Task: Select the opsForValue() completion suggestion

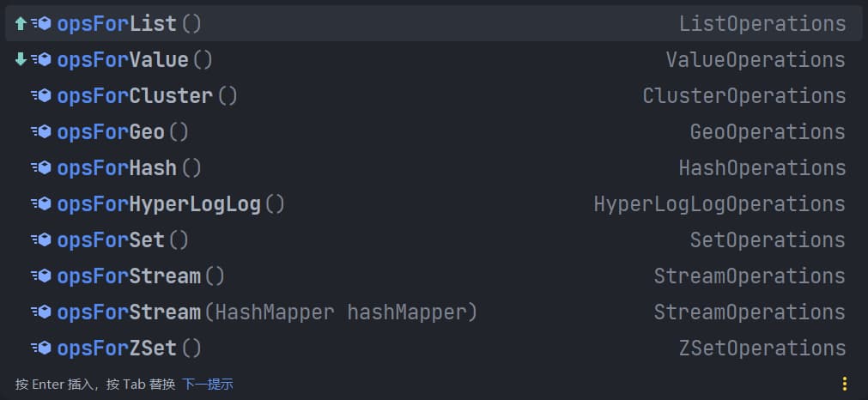Action: (434, 60)
